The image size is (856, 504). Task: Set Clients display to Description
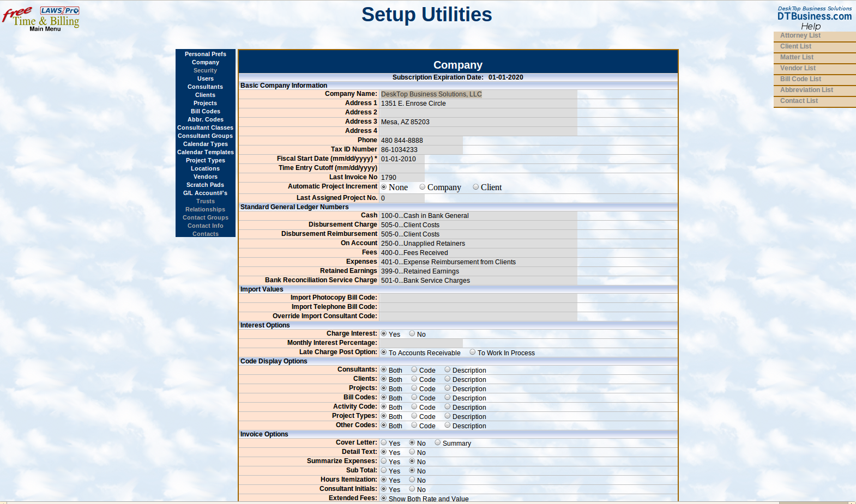[x=448, y=379]
